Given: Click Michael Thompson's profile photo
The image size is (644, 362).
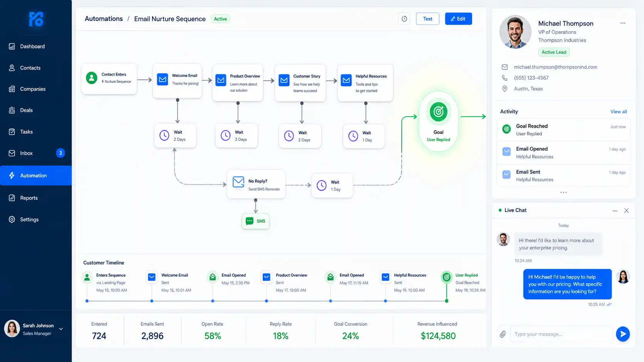Looking at the screenshot, I should (x=515, y=32).
